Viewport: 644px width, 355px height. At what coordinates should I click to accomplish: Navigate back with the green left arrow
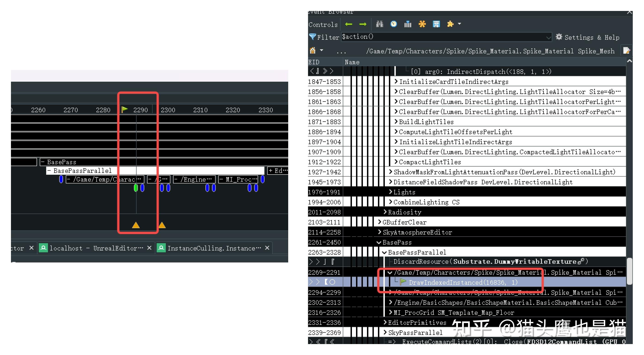pos(349,24)
